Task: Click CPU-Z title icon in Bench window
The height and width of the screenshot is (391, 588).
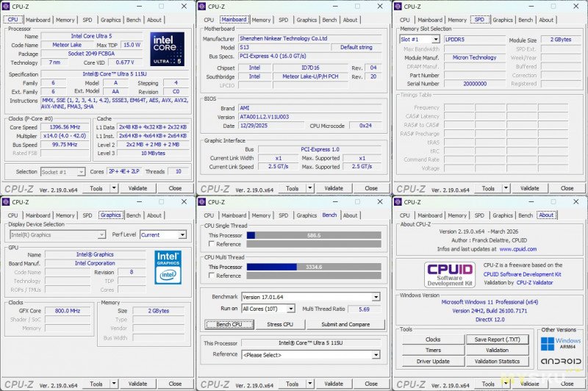Action: (203, 201)
